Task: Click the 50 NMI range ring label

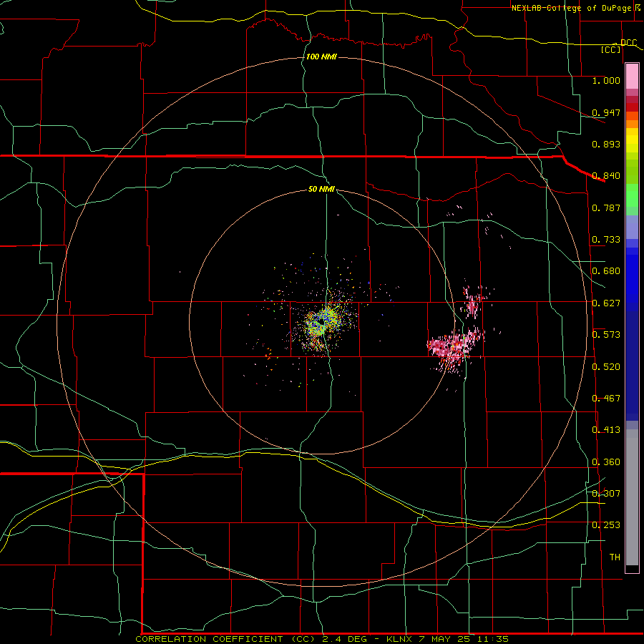Action: click(321, 190)
